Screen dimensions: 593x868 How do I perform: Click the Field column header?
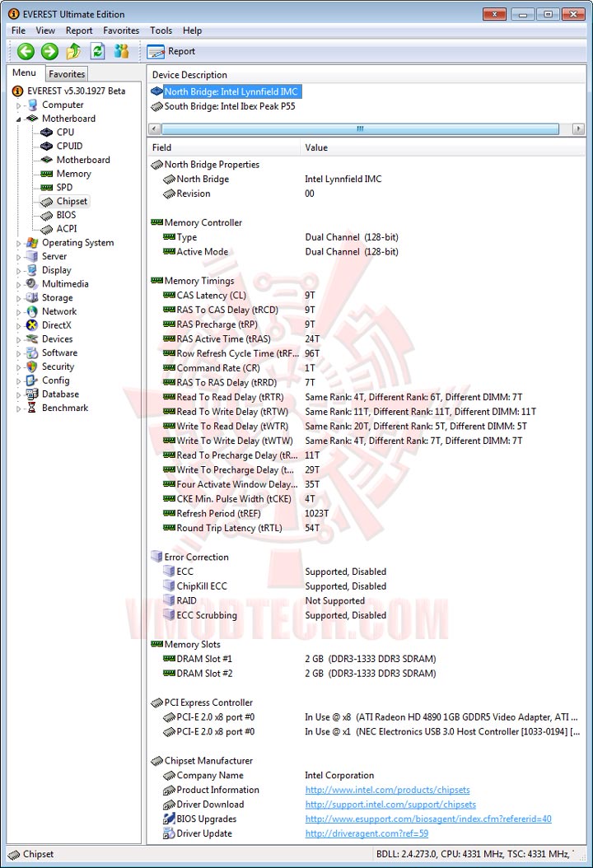(x=223, y=147)
